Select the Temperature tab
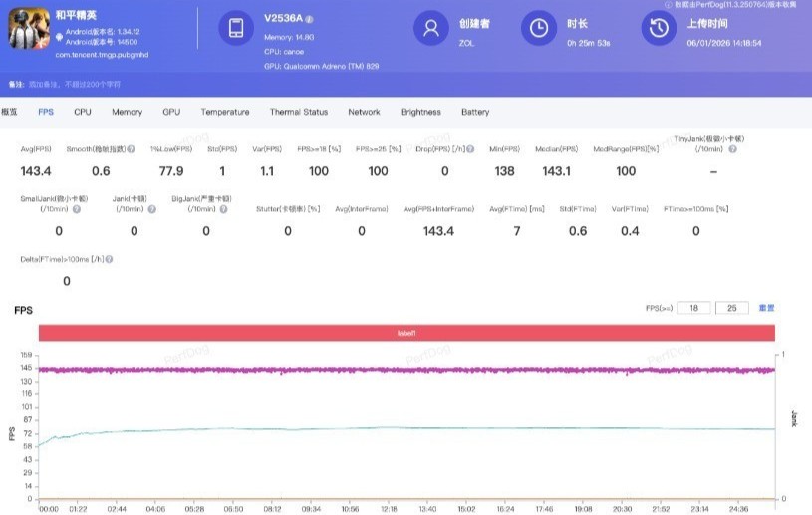 tap(225, 112)
